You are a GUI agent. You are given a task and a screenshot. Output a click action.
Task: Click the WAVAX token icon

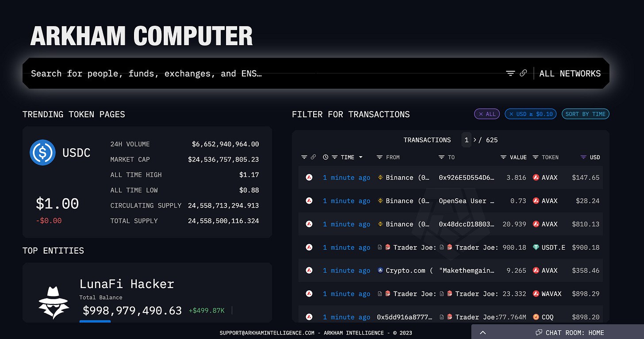point(536,293)
